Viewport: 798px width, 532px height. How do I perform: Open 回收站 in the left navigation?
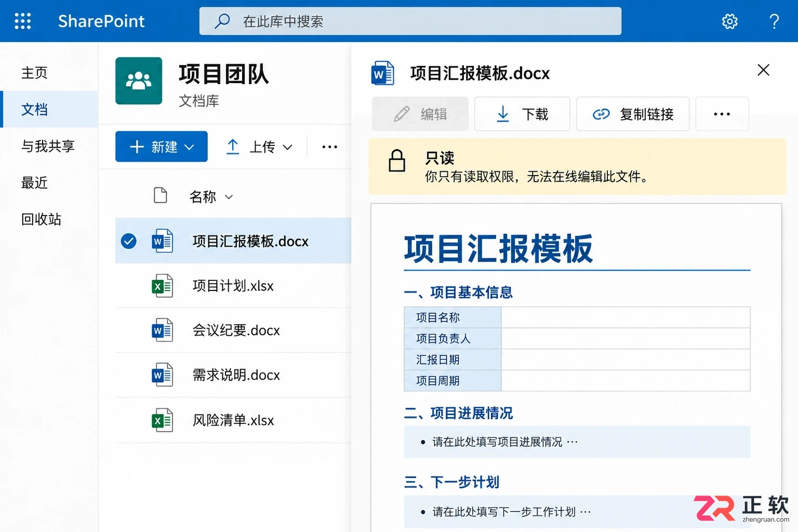coord(41,219)
